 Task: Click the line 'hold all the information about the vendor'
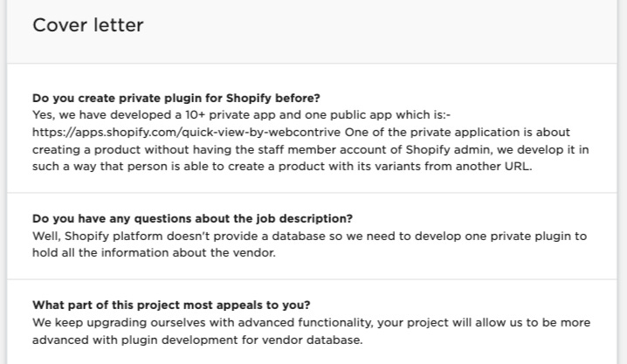point(154,252)
